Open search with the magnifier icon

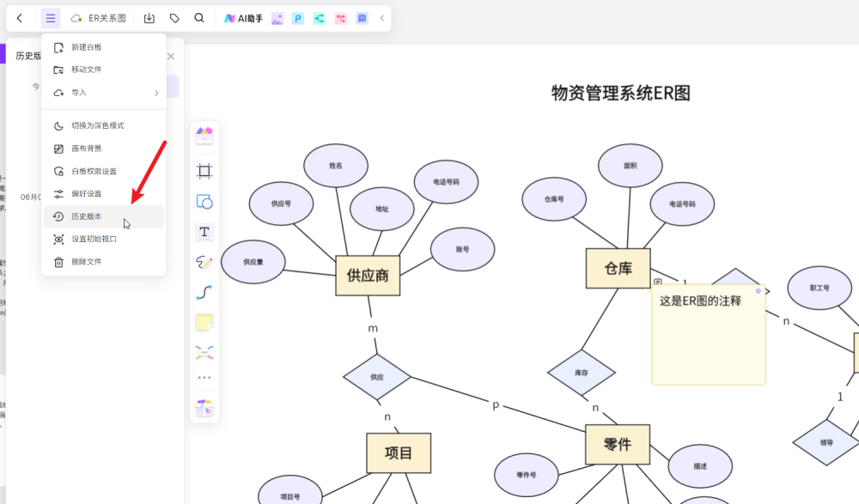199,18
